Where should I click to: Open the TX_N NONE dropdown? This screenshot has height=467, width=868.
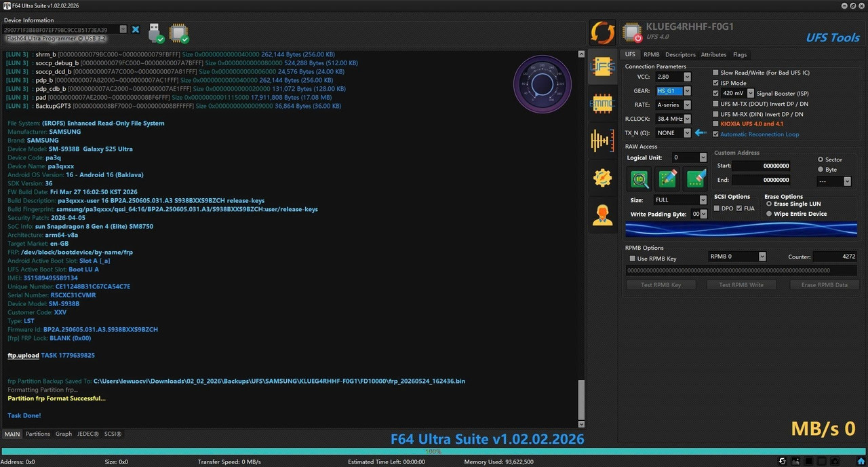pos(687,133)
